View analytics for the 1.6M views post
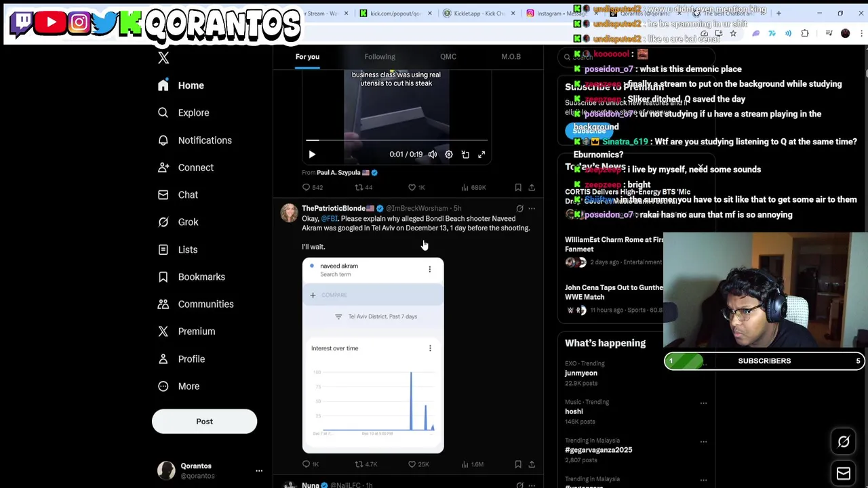The height and width of the screenshot is (488, 868). coord(472,464)
